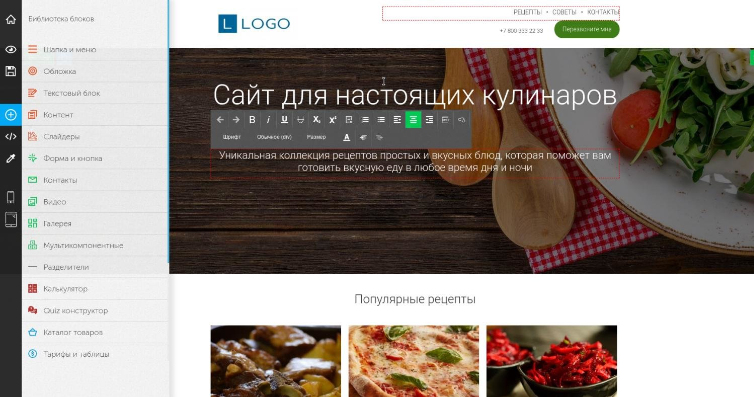Viewport: 754px width, 397px height.
Task: Open the code editor icon in the sidebar
Action: pyautogui.click(x=11, y=136)
